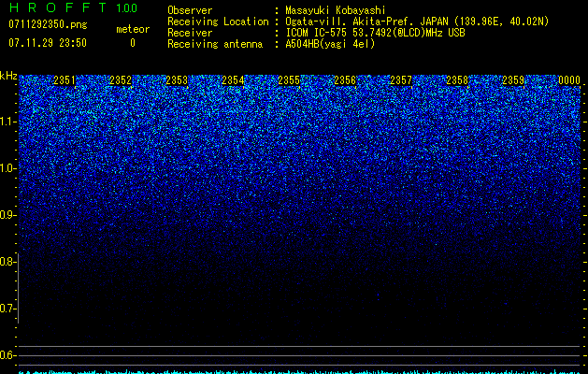Click the 2359 time marker
This screenshot has height=374, width=588.
click(513, 80)
